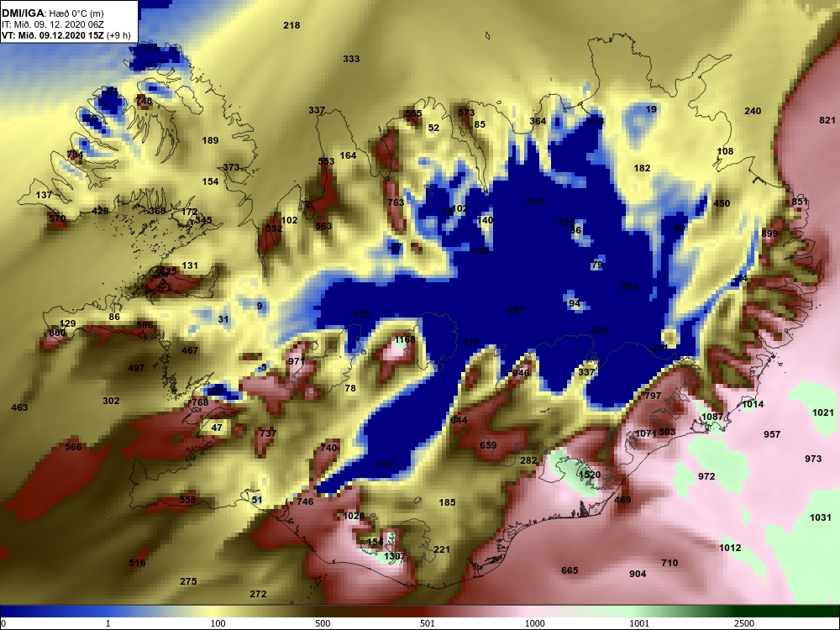
Task: Click the map value '450'
Action: [x=722, y=203]
